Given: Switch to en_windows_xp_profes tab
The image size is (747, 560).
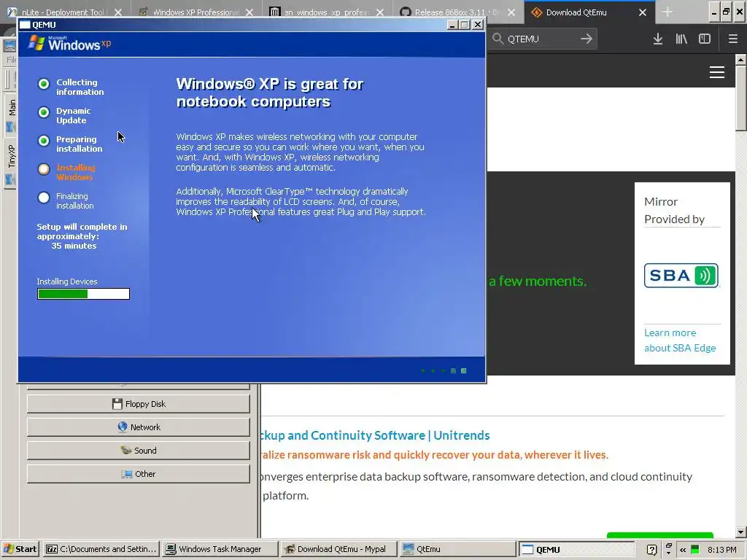Looking at the screenshot, I should click(x=327, y=12).
